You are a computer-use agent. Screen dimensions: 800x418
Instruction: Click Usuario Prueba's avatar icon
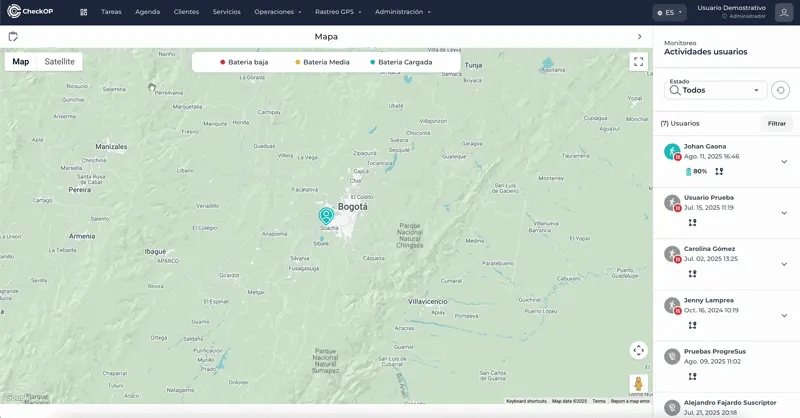pyautogui.click(x=672, y=203)
